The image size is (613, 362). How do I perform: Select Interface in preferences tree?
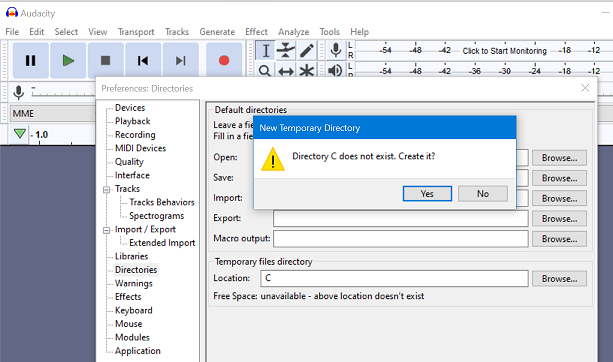point(132,175)
